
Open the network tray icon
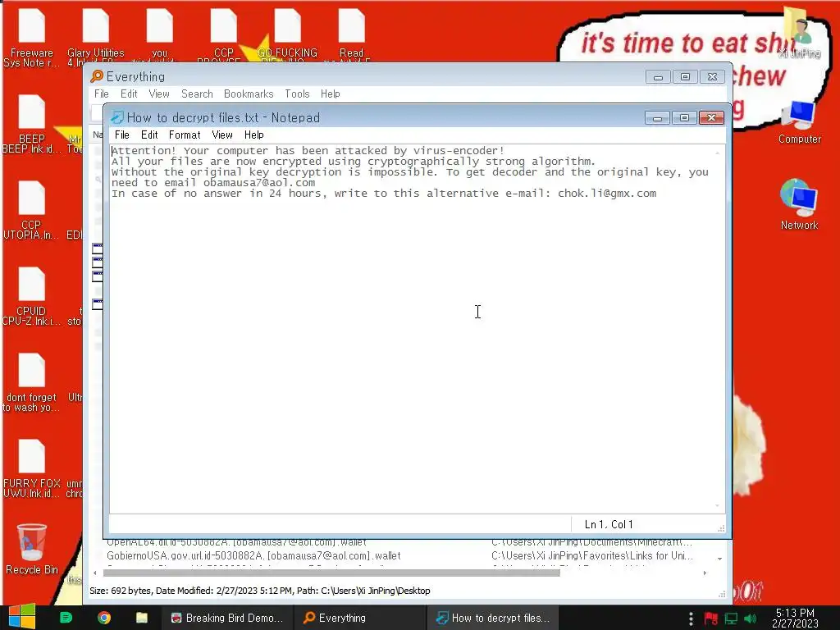coord(731,619)
